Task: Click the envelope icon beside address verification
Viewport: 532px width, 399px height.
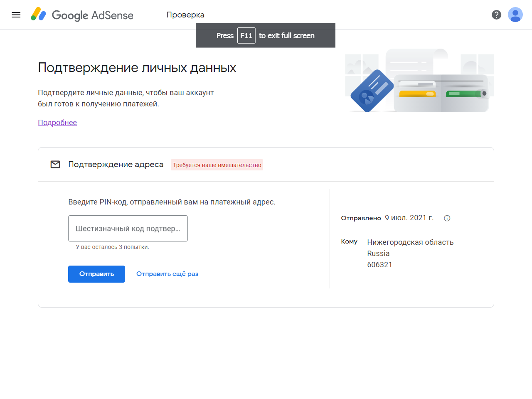Action: (55, 165)
